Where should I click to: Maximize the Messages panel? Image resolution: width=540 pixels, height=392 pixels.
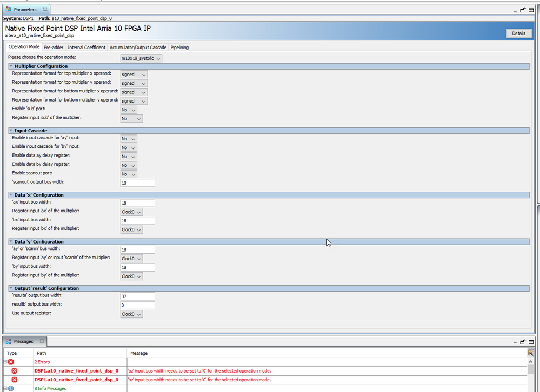click(x=531, y=342)
